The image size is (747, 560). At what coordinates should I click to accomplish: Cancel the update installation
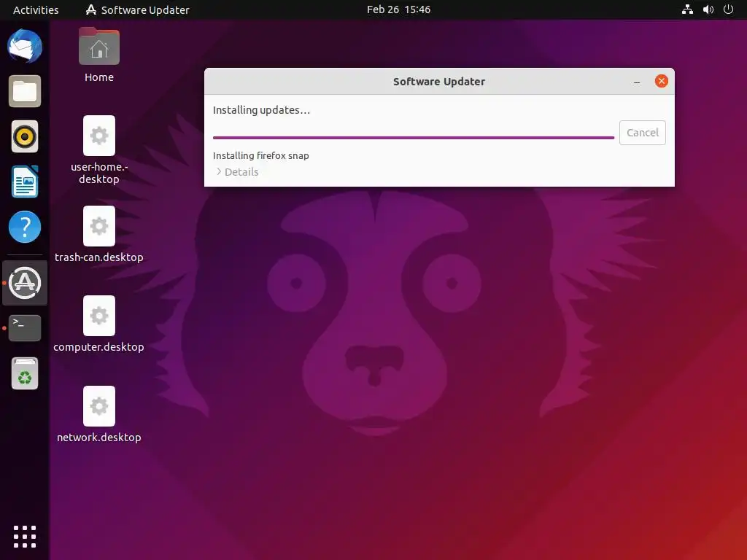(x=642, y=133)
